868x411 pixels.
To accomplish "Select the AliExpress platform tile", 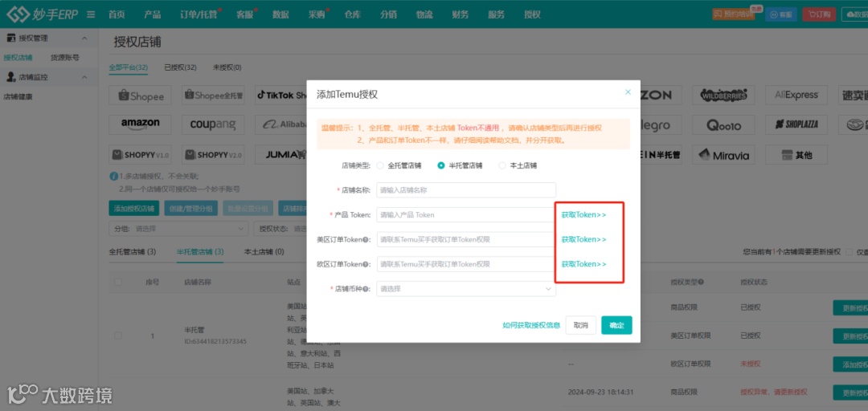I will point(796,96).
